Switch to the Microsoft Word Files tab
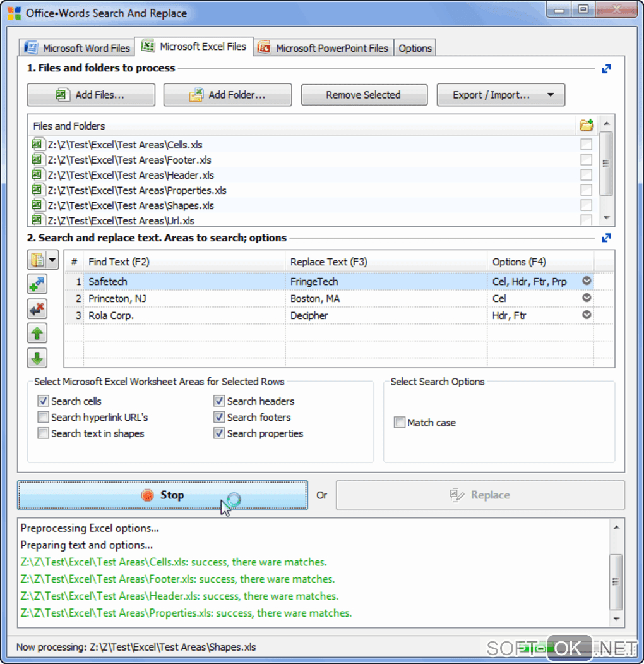Image resolution: width=644 pixels, height=664 pixels. click(77, 48)
